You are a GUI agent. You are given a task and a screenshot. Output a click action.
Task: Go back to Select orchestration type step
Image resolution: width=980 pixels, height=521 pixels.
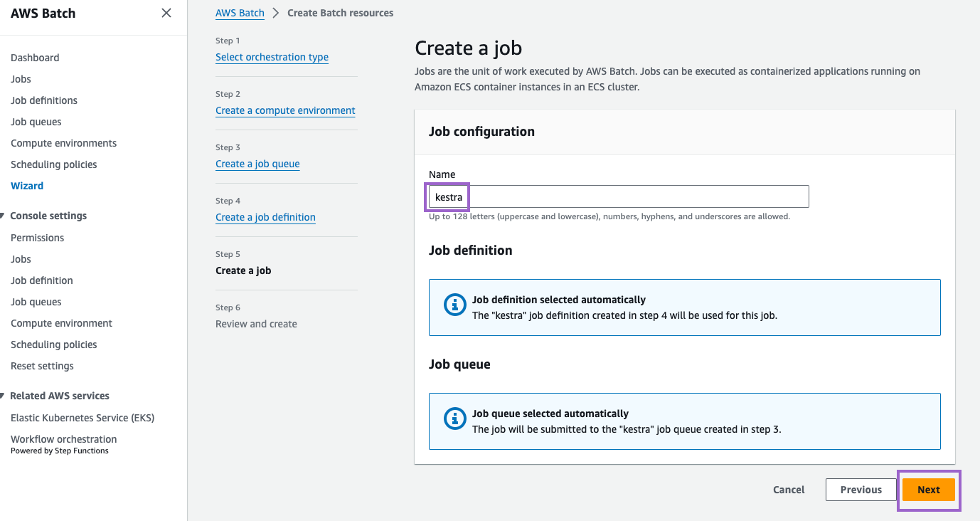pos(272,57)
